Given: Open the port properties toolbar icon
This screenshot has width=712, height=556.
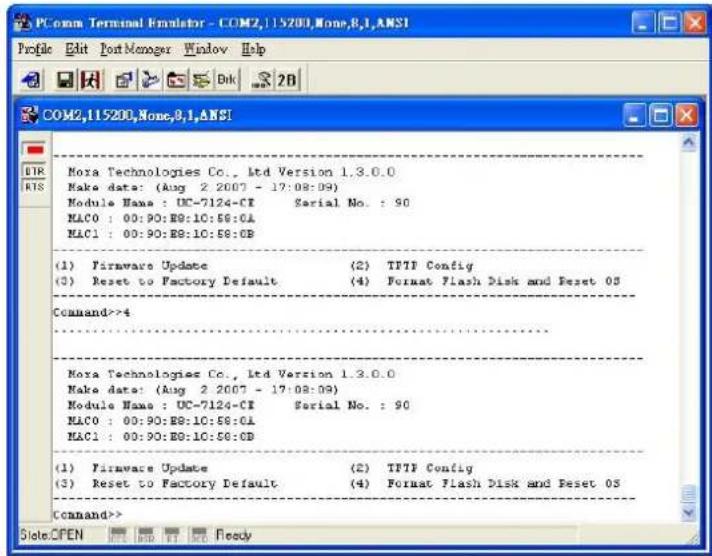Looking at the screenshot, I should (124, 80).
